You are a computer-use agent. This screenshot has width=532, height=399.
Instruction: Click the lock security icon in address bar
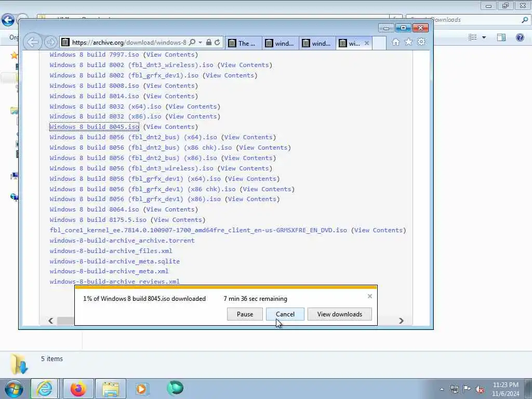pos(209,42)
